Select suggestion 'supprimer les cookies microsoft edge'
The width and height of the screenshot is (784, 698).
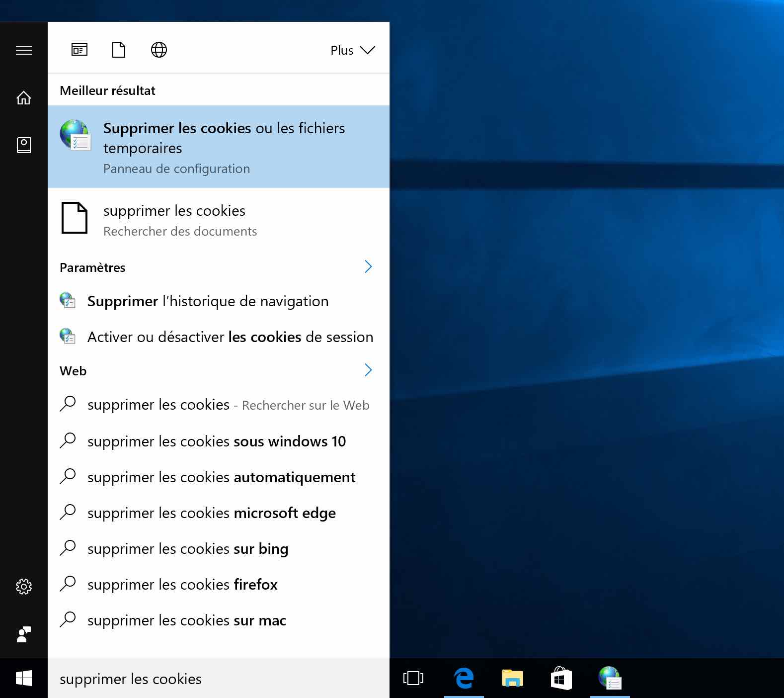219,513
